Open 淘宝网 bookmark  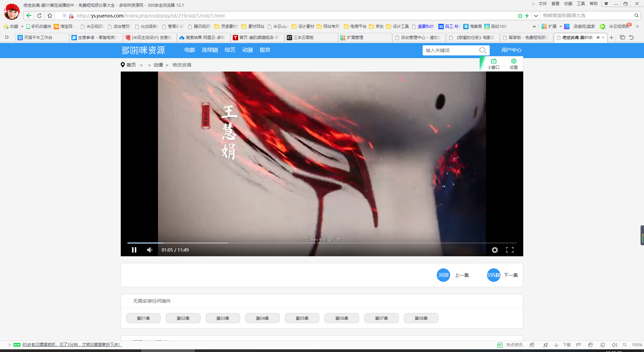[63, 27]
